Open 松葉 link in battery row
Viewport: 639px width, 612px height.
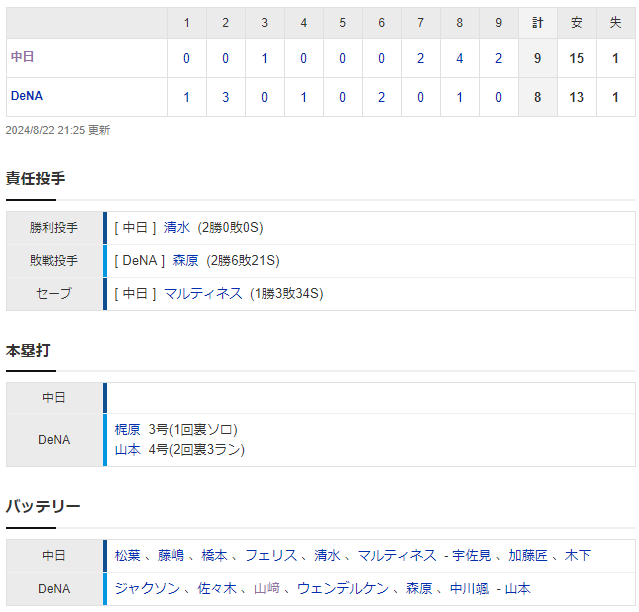coord(128,555)
